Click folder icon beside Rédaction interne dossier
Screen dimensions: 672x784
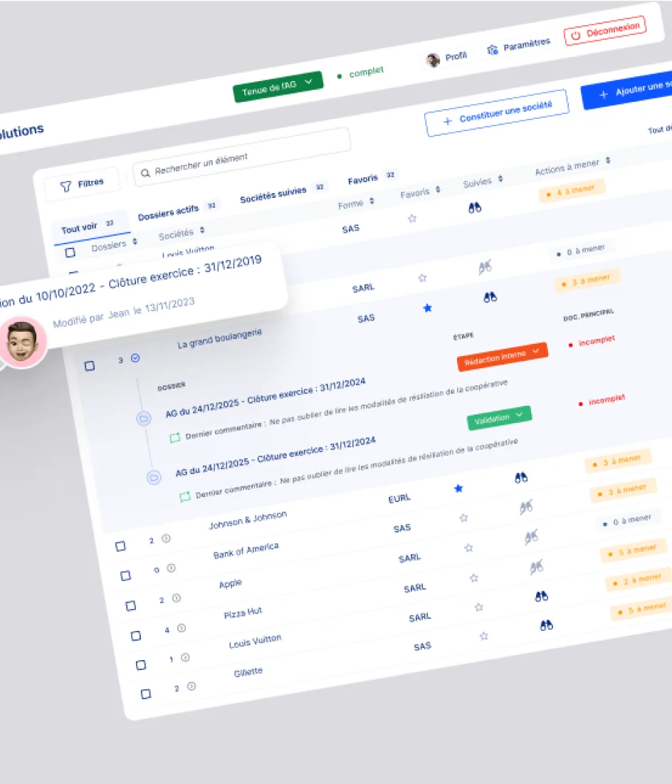point(144,419)
